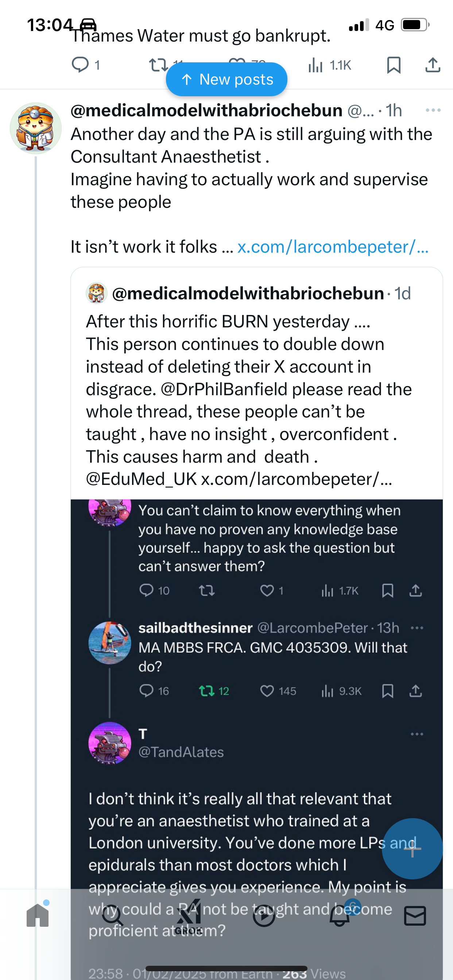Open three-dot menu on medicalmodelwithabriochebun post
Viewport: 453px width, 980px height.
pyautogui.click(x=433, y=110)
